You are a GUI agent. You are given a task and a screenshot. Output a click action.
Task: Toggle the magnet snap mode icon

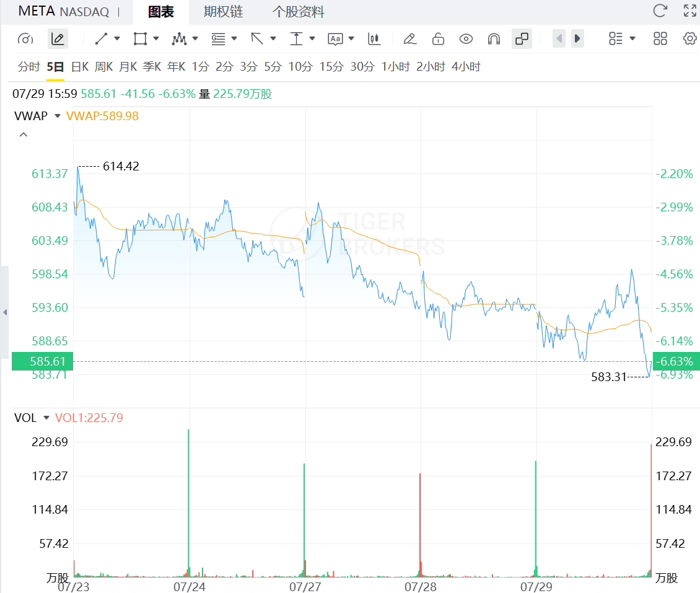click(x=494, y=39)
